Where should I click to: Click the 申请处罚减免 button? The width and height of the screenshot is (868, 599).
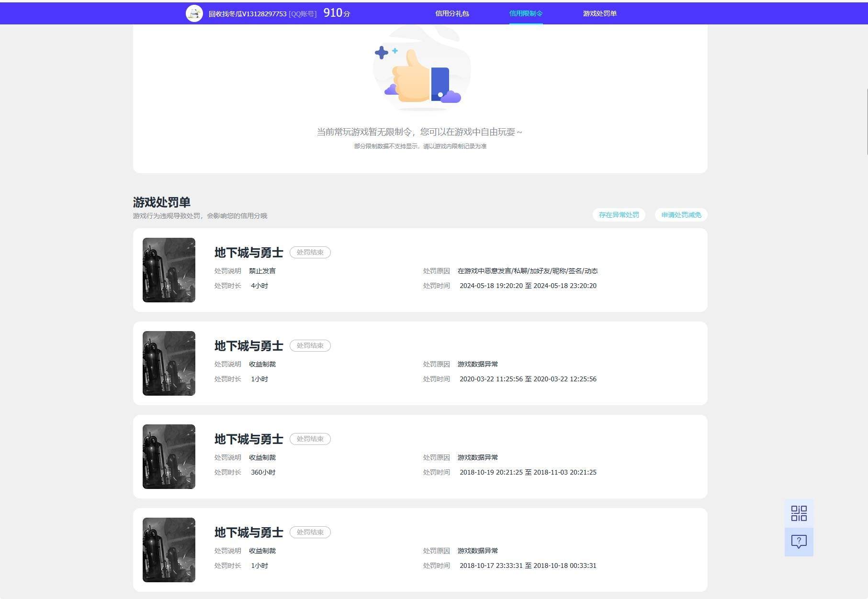681,215
